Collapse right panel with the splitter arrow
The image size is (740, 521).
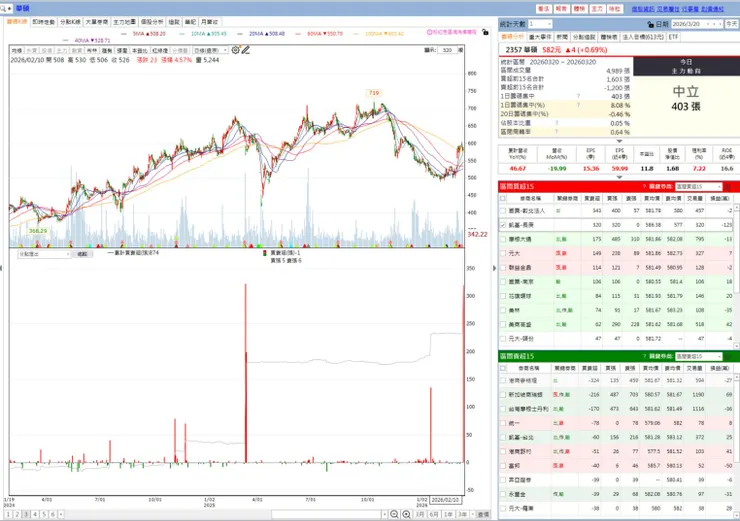click(494, 268)
